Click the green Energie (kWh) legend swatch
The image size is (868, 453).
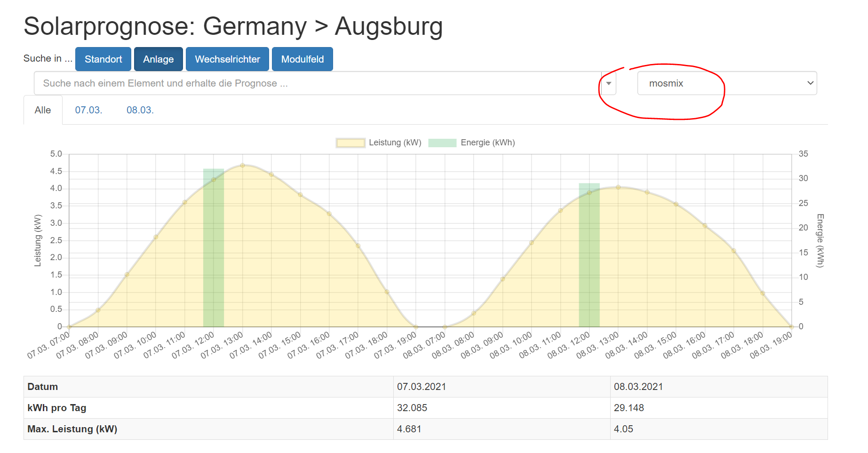click(442, 143)
